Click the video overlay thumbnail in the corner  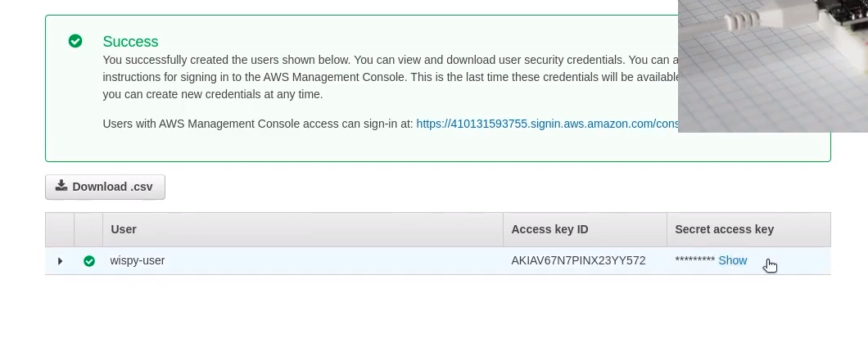[x=773, y=65]
